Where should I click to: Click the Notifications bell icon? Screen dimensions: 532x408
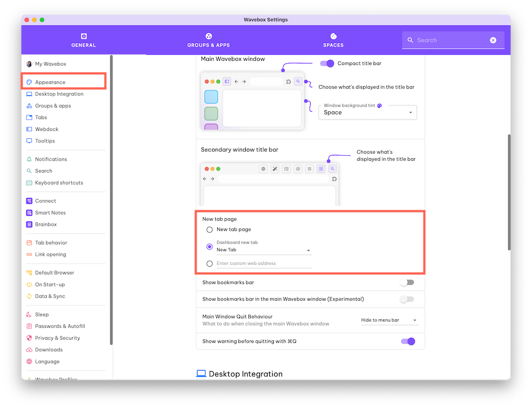tap(29, 159)
